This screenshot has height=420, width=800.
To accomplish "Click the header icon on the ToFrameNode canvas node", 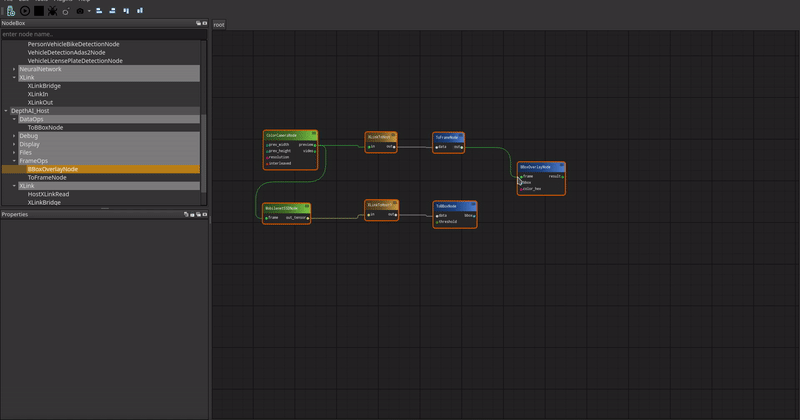I will coord(461,136).
